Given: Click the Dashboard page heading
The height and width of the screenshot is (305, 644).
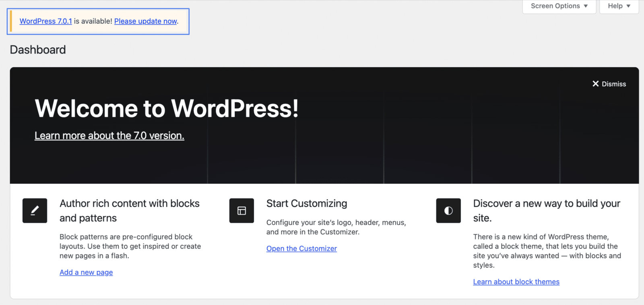Looking at the screenshot, I should pos(38,49).
